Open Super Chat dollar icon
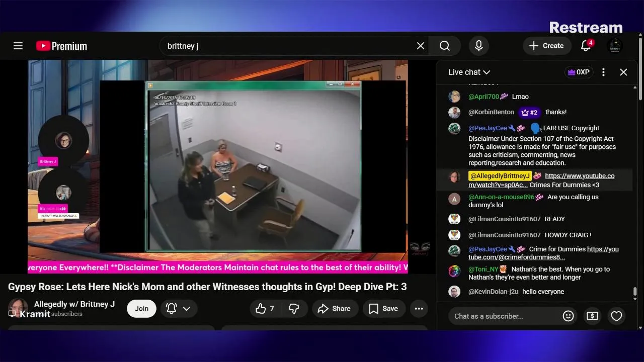 pyautogui.click(x=592, y=316)
